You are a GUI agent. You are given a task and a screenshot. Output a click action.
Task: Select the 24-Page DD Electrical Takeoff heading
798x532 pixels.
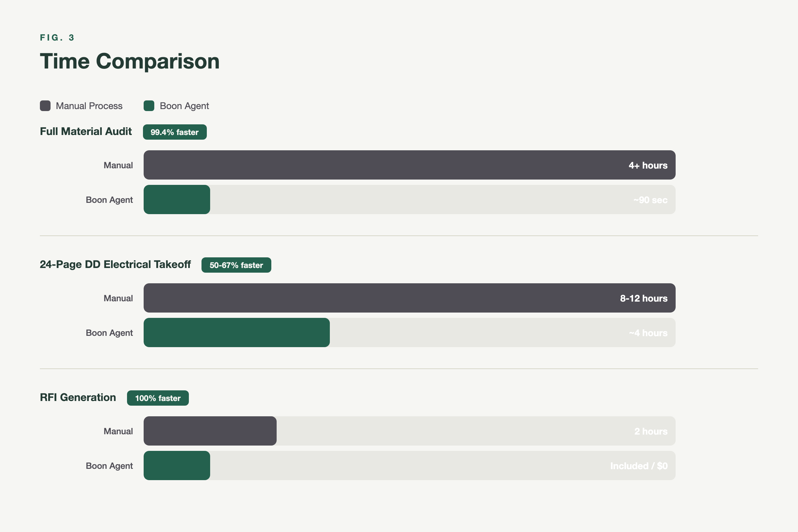(x=115, y=265)
